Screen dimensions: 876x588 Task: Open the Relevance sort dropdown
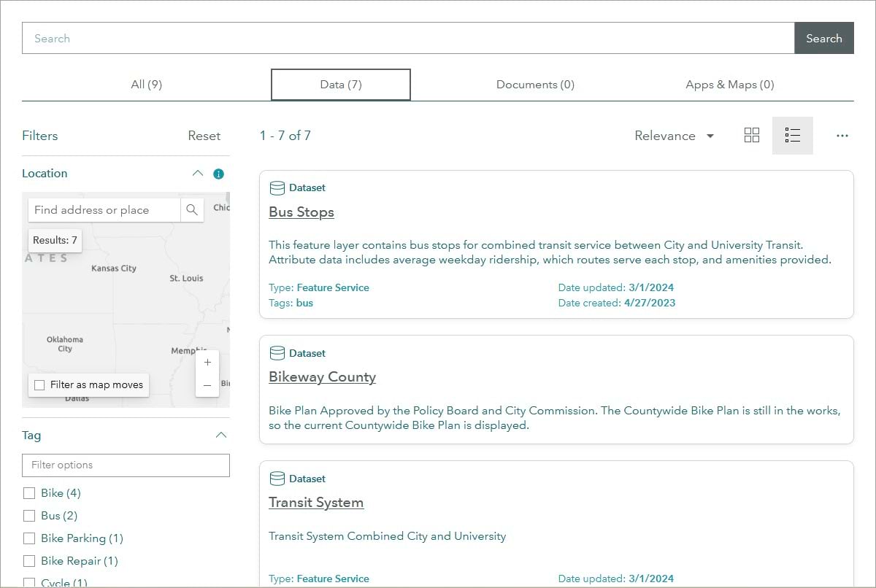[674, 136]
